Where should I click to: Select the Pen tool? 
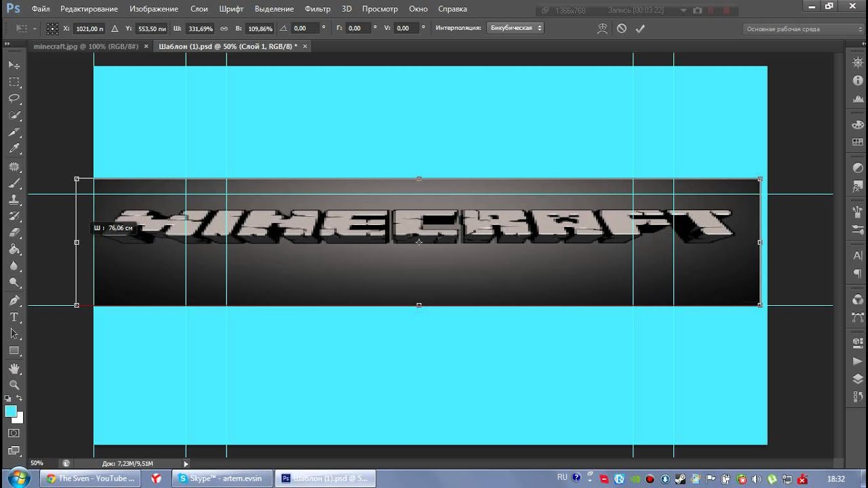point(14,300)
